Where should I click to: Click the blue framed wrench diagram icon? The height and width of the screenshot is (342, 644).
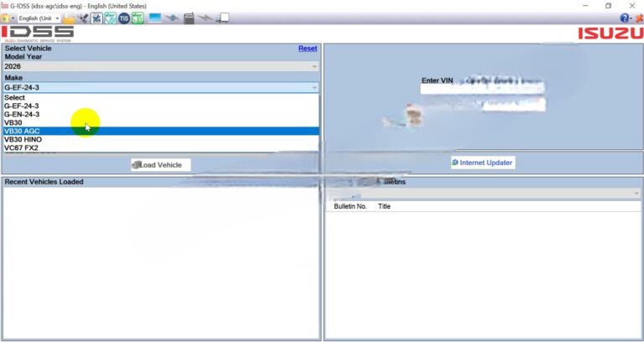[96, 18]
